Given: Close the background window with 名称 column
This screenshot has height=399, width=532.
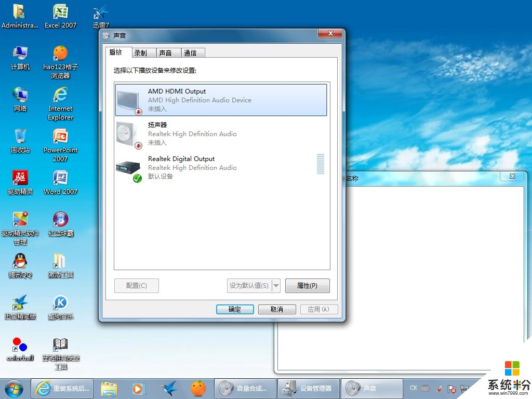Looking at the screenshot, I should pyautogui.click(x=512, y=176).
